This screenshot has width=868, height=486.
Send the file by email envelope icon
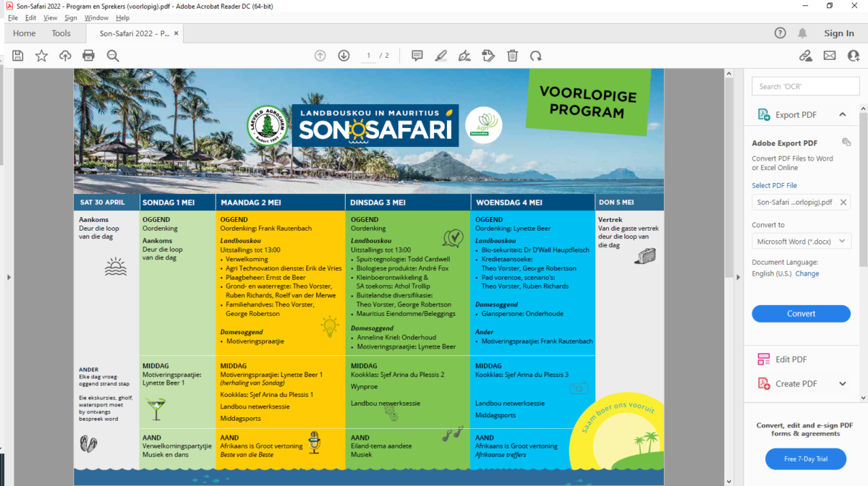[x=829, y=56]
